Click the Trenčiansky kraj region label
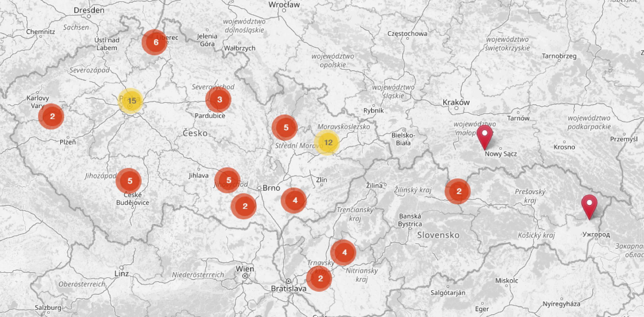The image size is (644, 317). pos(355,214)
